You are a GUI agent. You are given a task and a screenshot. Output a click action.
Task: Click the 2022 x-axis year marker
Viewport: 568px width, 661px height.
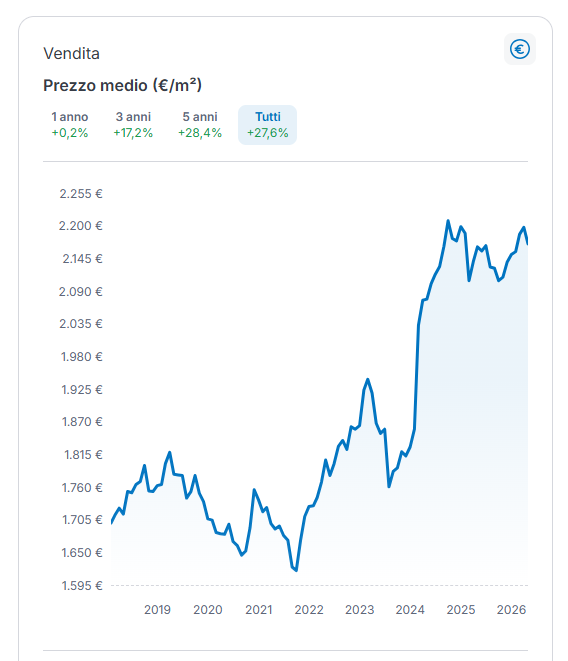(309, 610)
